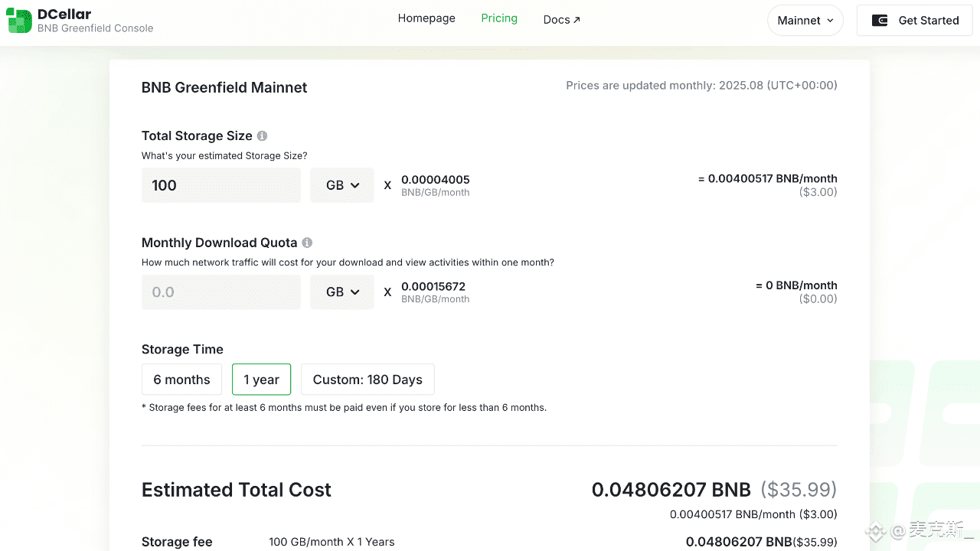The width and height of the screenshot is (980, 551).
Task: Open the Docs link
Action: pos(557,20)
